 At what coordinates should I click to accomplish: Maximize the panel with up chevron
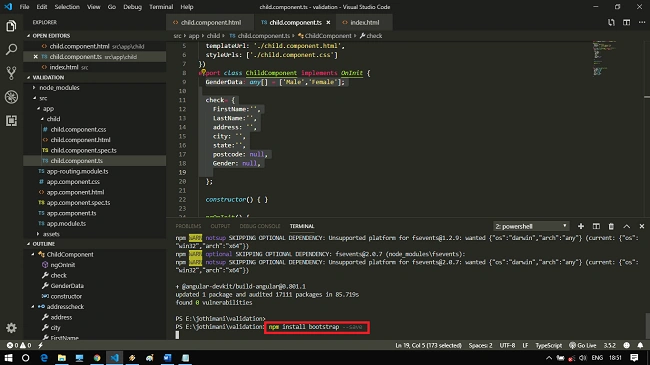coord(626,226)
